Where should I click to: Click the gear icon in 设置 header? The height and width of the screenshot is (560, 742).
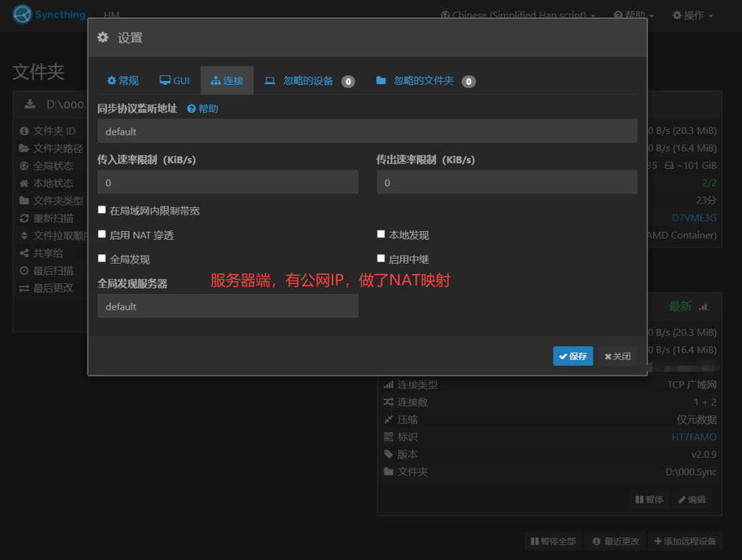[103, 38]
